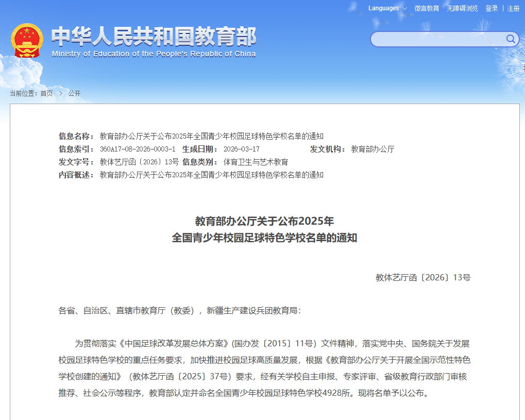Image resolution: width=525 pixels, height=420 pixels.
Task: Click 注册 to register
Action: [513, 8]
